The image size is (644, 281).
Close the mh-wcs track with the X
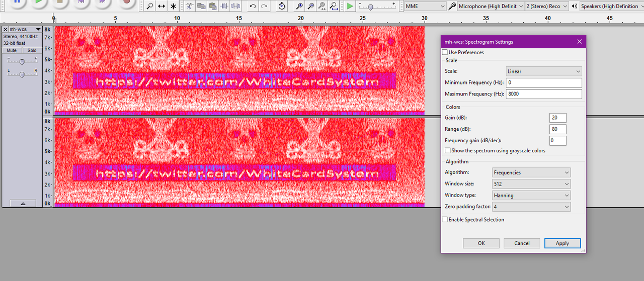pyautogui.click(x=6, y=30)
